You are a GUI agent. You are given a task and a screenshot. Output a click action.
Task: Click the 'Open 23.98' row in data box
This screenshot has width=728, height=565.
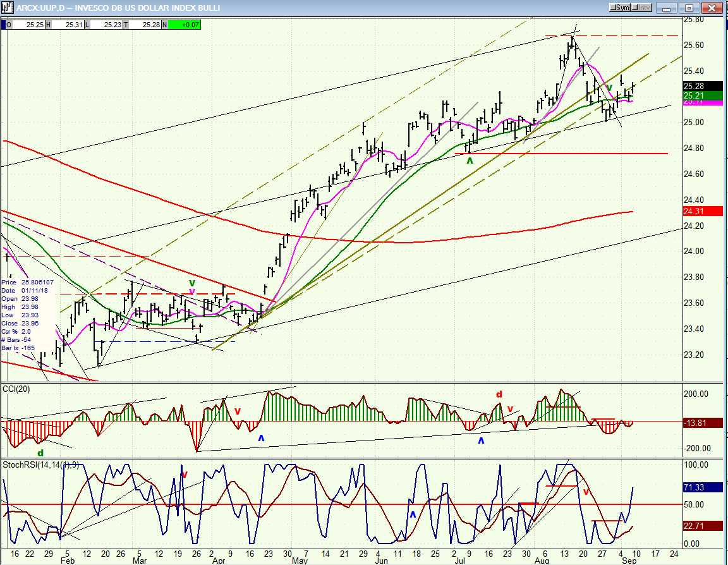point(20,299)
